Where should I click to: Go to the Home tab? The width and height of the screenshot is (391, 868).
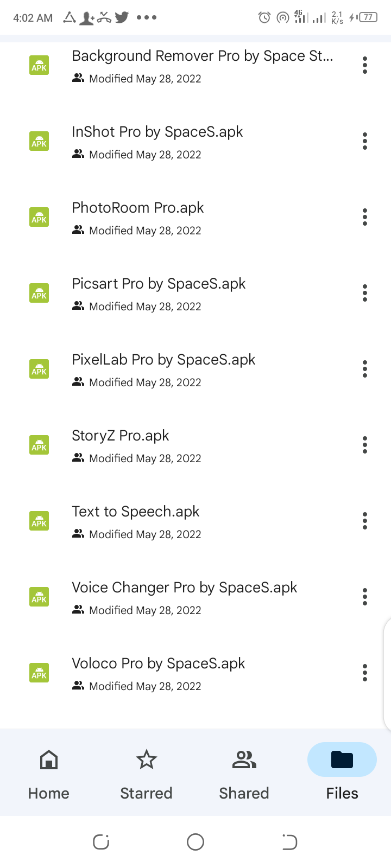click(49, 771)
